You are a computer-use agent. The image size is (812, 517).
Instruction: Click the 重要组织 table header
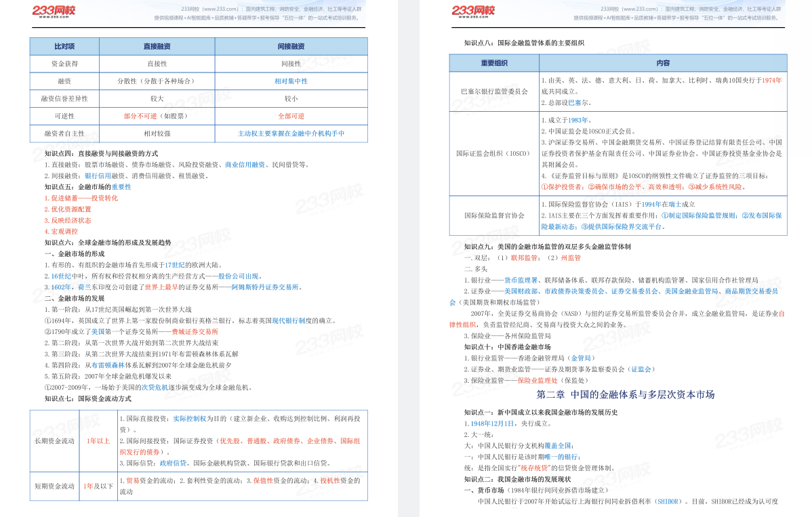click(494, 63)
